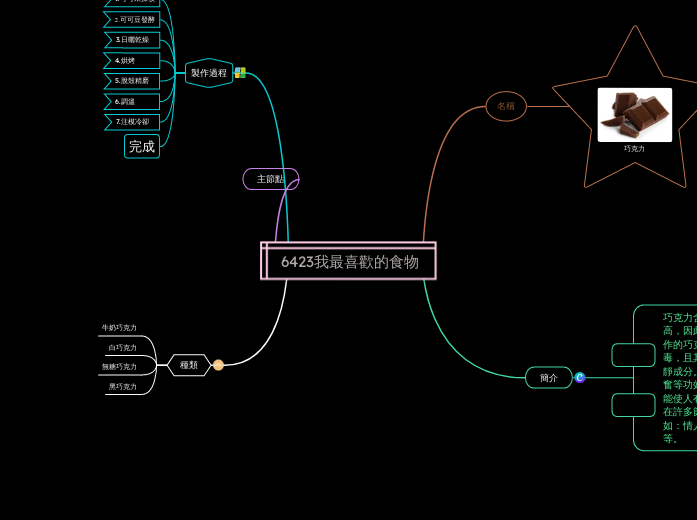Select the central node 6423我最喜歡的食物
Image resolution: width=697 pixels, height=520 pixels.
[348, 261]
